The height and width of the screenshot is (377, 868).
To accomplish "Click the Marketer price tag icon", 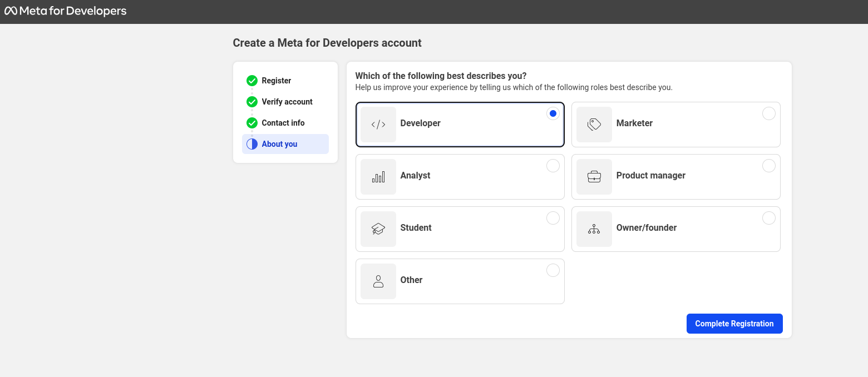I will (594, 125).
